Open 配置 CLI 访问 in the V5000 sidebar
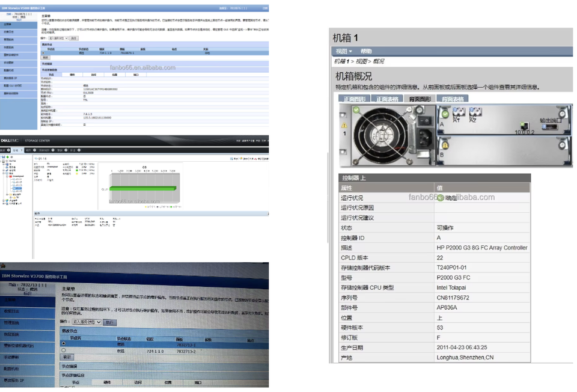 coord(19,86)
